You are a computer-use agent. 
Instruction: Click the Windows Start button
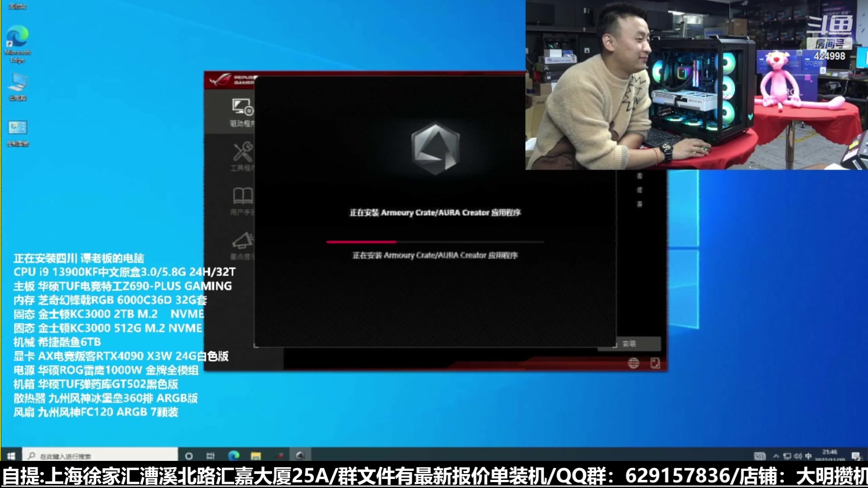pos(11,455)
